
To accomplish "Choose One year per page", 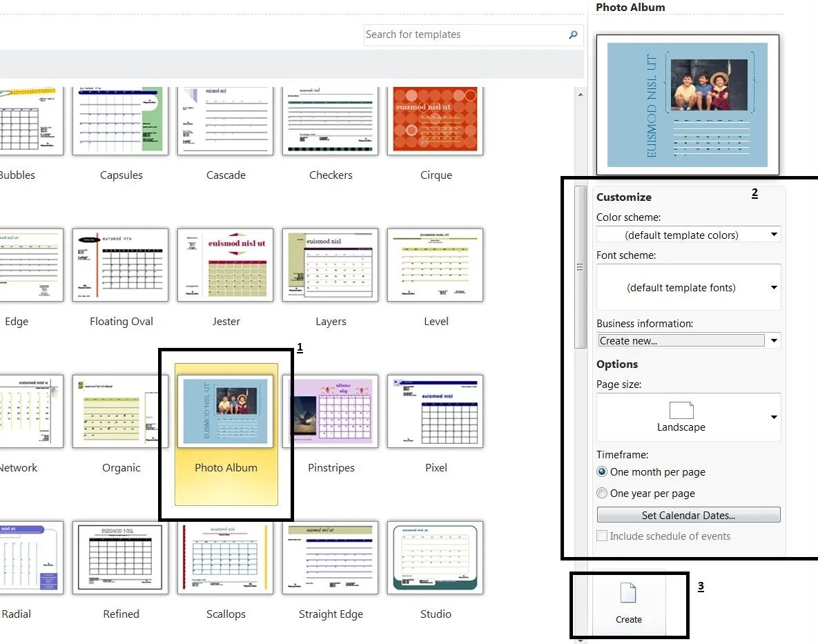I will tap(602, 493).
